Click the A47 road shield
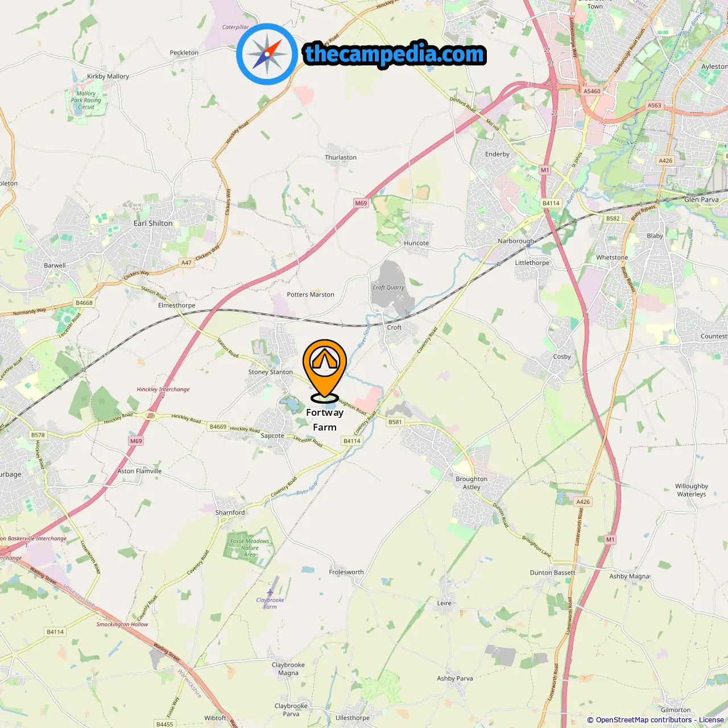Image resolution: width=728 pixels, height=728 pixels. pyautogui.click(x=187, y=263)
